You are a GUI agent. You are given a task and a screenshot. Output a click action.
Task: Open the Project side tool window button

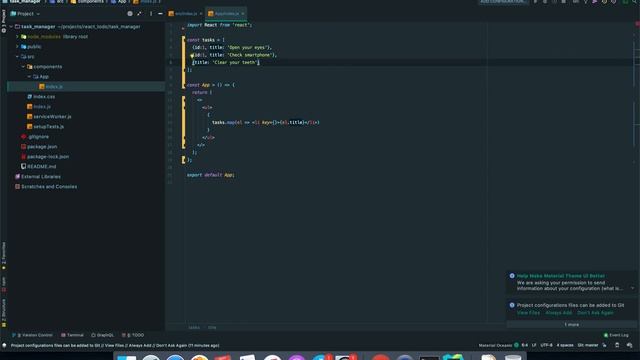[x=4, y=21]
